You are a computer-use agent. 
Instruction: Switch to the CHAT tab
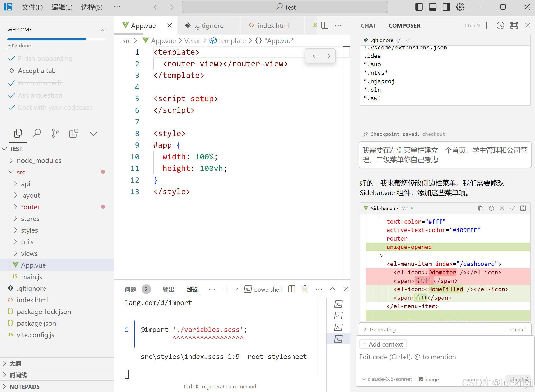(368, 26)
